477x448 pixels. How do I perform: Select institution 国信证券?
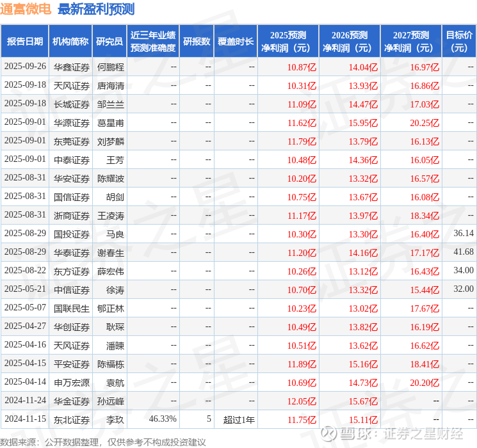click(72, 197)
